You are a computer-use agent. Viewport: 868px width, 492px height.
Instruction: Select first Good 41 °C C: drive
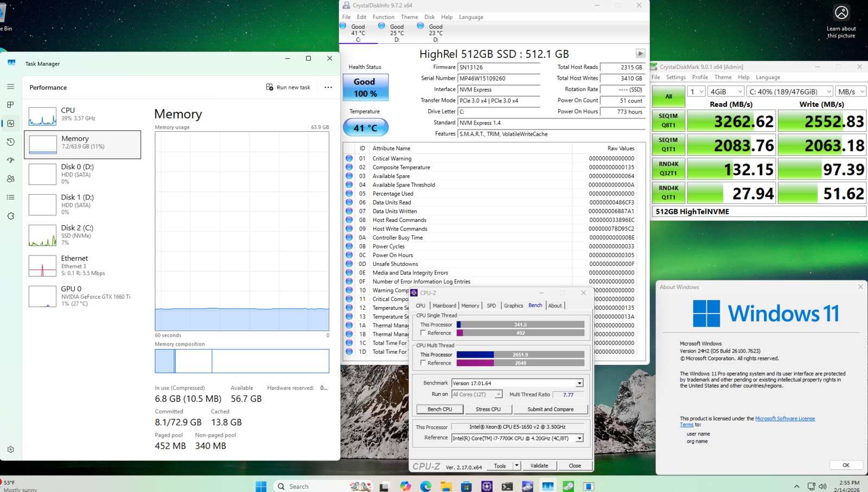pyautogui.click(x=358, y=32)
